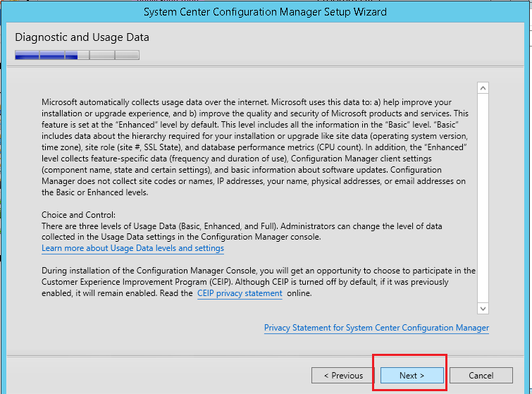
Task: Click the second filled progress bar segment
Action: tap(51, 55)
